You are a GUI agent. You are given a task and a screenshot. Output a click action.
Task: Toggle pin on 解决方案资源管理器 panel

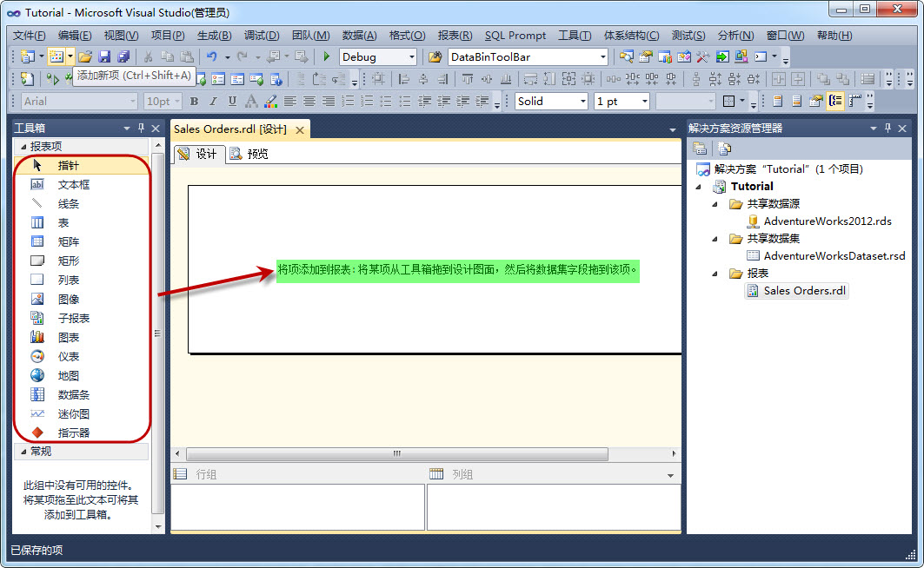click(x=887, y=128)
